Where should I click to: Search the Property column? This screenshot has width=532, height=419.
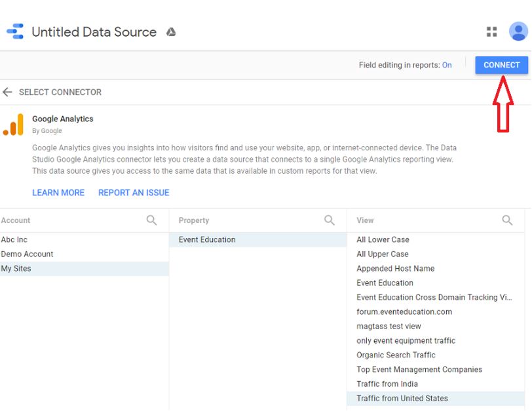click(330, 220)
